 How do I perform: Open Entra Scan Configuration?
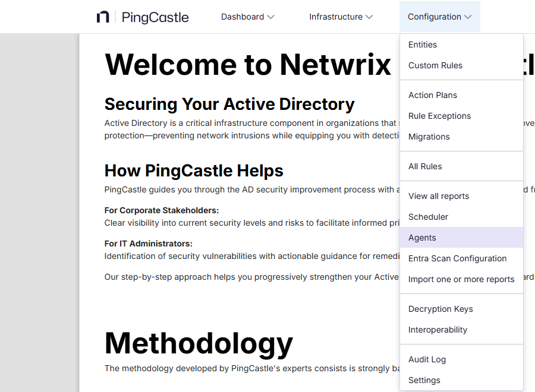461,258
